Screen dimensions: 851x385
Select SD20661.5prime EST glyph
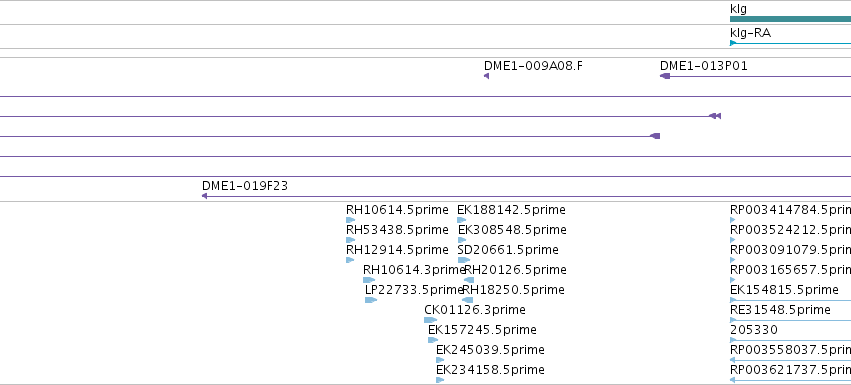(463, 260)
